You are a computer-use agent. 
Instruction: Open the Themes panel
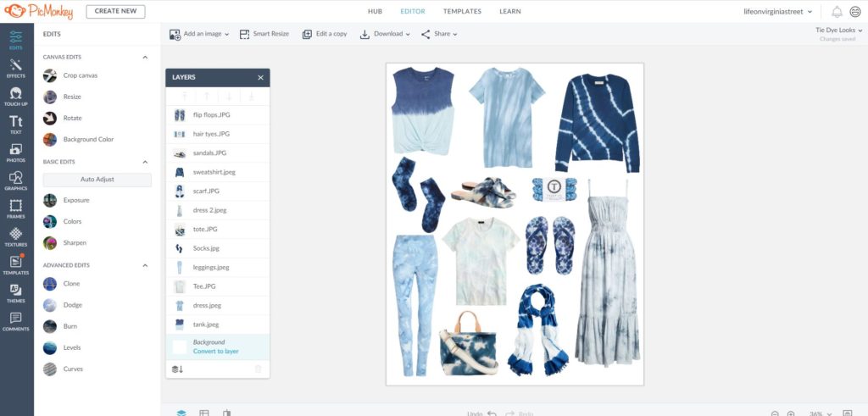[x=16, y=292]
